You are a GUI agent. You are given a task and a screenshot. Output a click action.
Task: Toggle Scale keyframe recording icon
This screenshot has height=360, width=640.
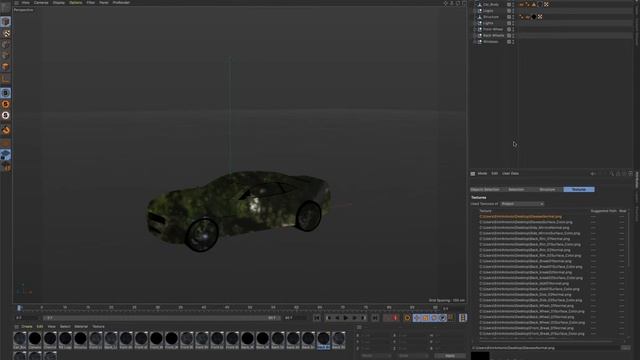coord(425,318)
